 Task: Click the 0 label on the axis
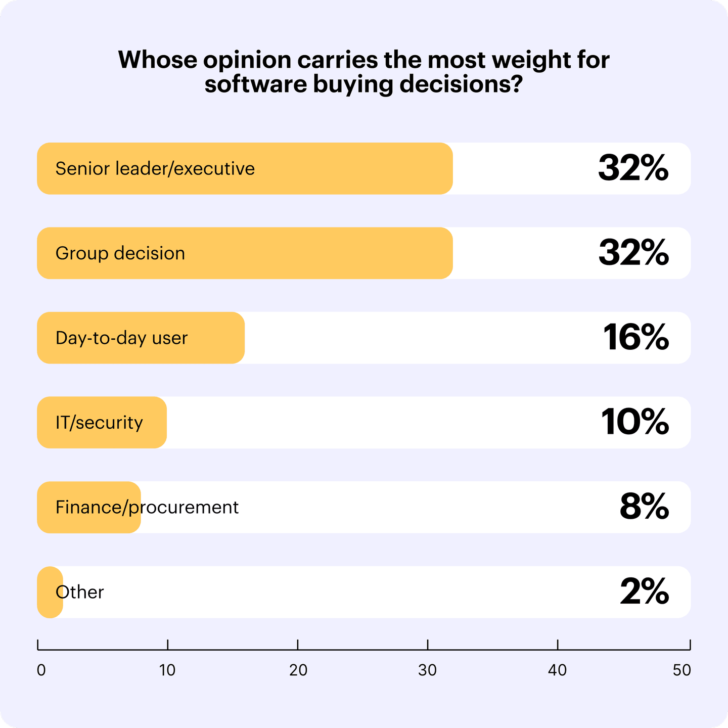41,670
